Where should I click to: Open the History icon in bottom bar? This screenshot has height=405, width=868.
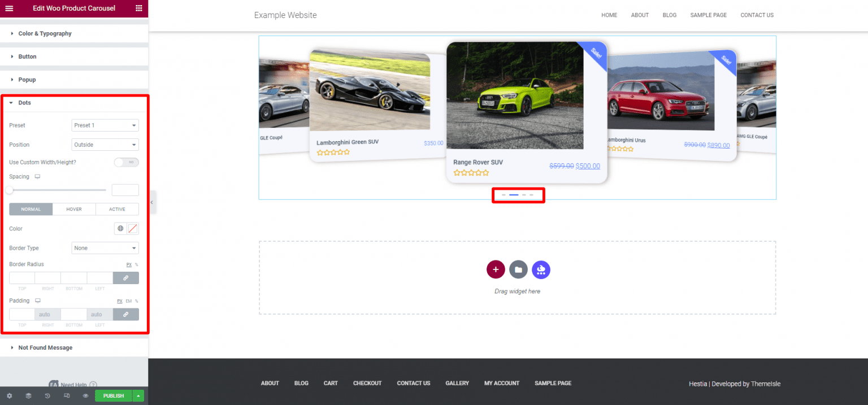[47, 396]
